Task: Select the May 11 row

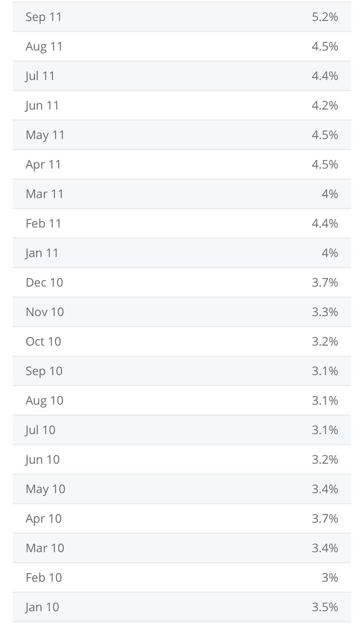Action: [182, 135]
